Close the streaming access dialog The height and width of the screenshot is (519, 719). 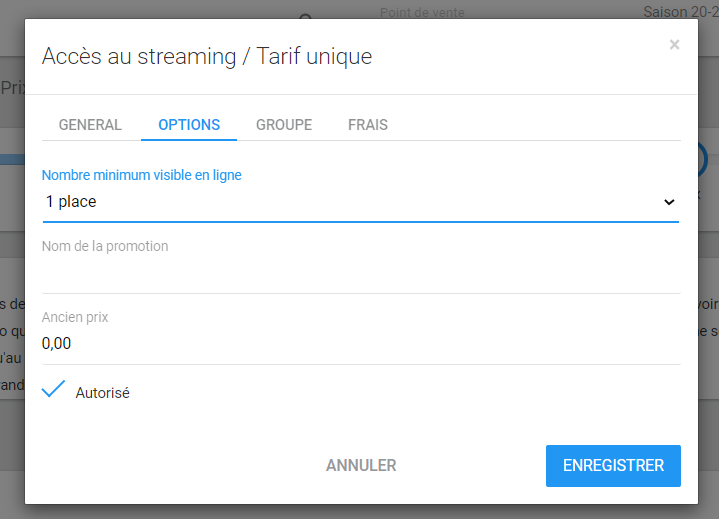674,44
